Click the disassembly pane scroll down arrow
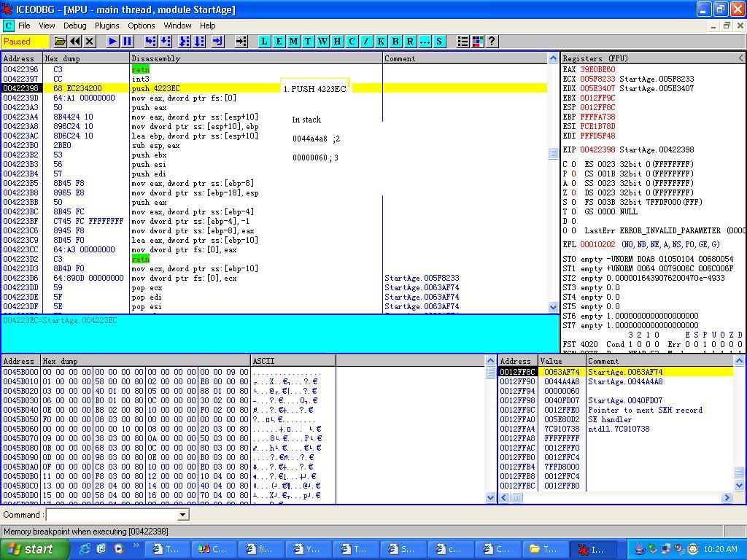The width and height of the screenshot is (747, 560). [x=553, y=308]
